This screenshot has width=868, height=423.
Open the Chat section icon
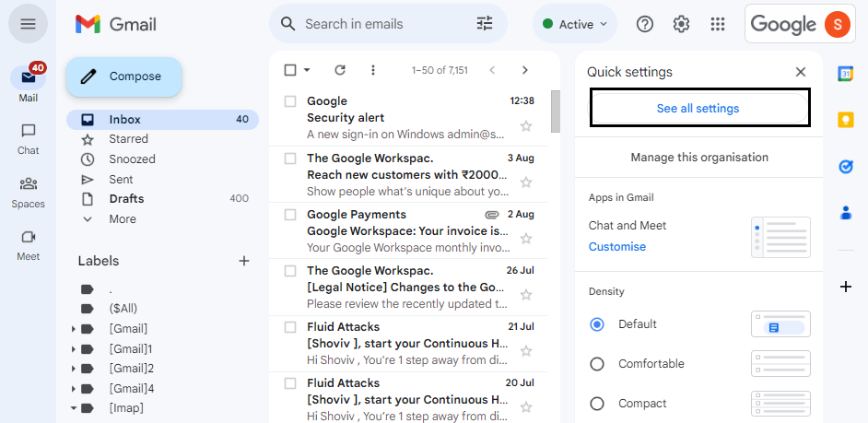[29, 131]
